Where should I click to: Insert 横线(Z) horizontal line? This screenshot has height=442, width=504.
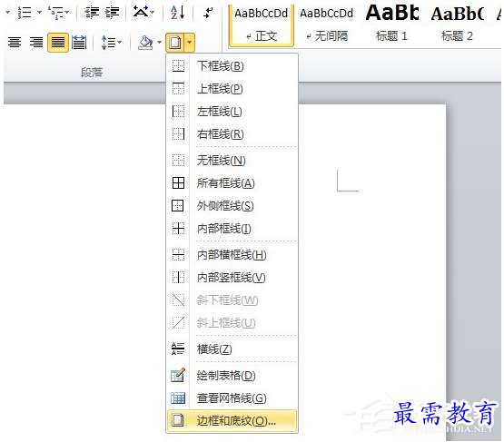point(232,349)
